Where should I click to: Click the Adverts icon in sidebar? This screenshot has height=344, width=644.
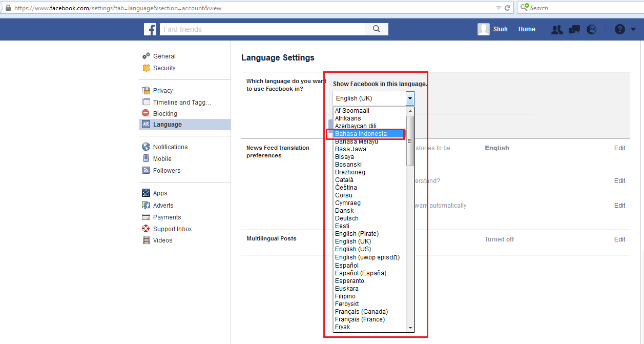146,205
